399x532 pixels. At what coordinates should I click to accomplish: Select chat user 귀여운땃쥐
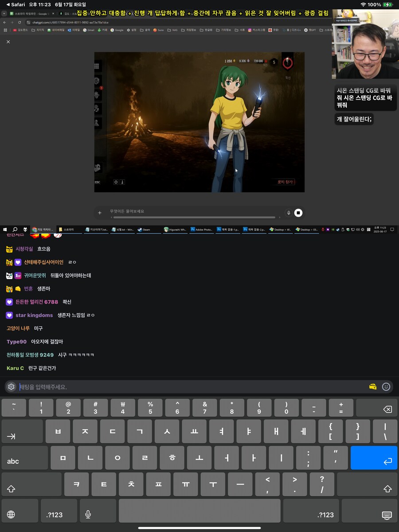(x=35, y=276)
